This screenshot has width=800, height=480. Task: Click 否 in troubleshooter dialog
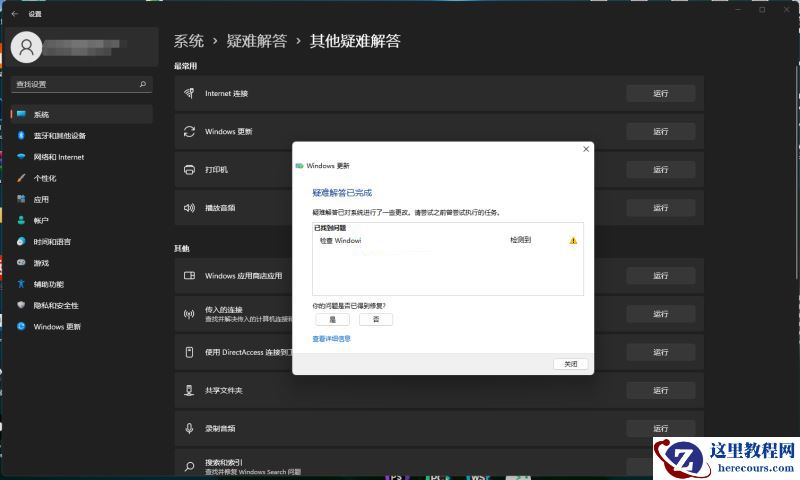click(376, 319)
